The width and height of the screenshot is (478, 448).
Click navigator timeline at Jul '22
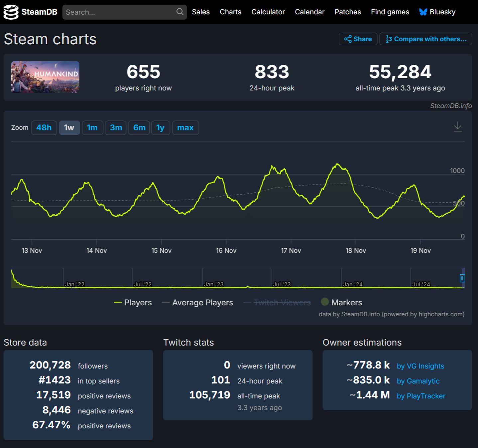click(143, 284)
